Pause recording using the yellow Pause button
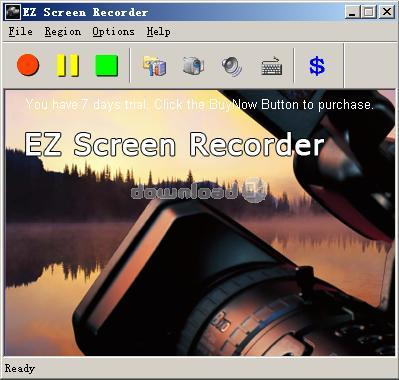The height and width of the screenshot is (380, 399). [x=67, y=65]
